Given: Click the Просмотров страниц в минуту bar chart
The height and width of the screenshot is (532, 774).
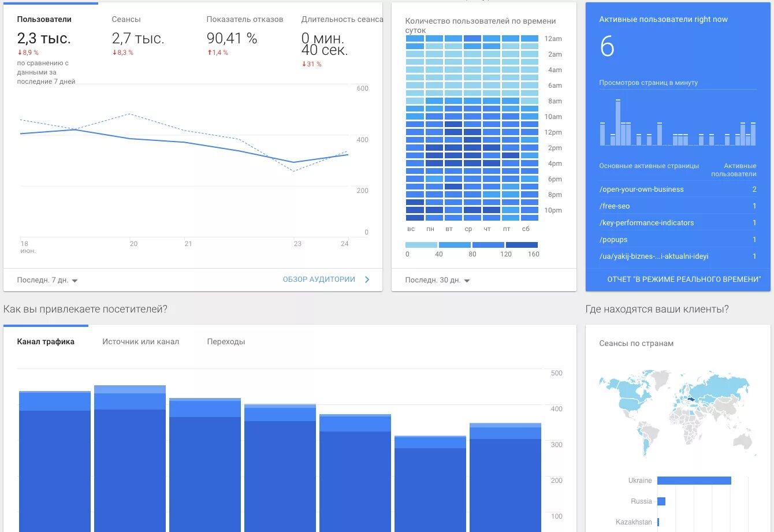Looking at the screenshot, I should (678, 121).
